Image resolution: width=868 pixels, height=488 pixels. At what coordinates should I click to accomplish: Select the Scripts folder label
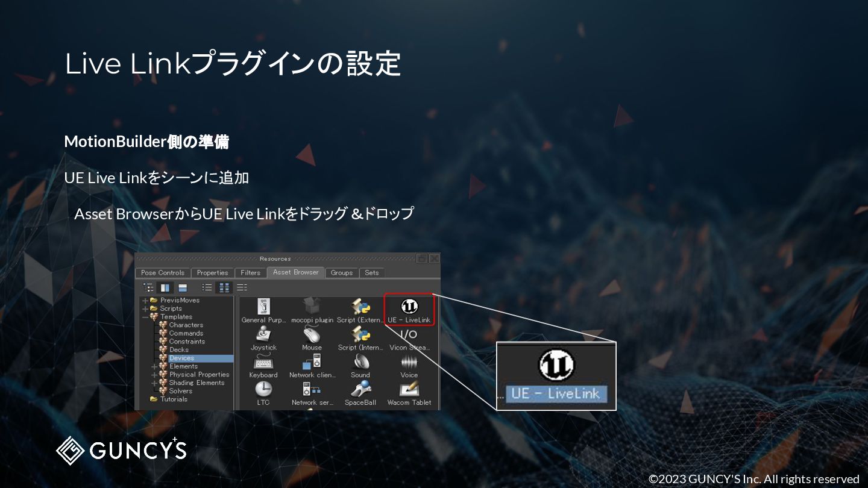pos(171,308)
